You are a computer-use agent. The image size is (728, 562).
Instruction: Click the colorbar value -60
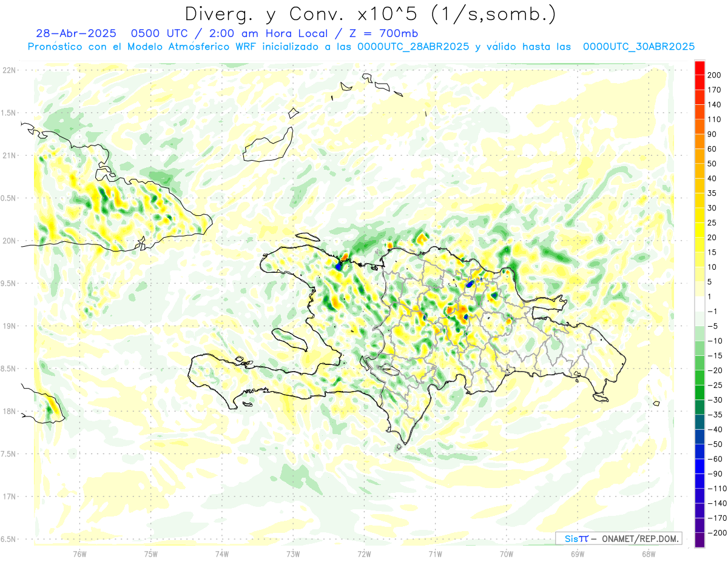[715, 459]
